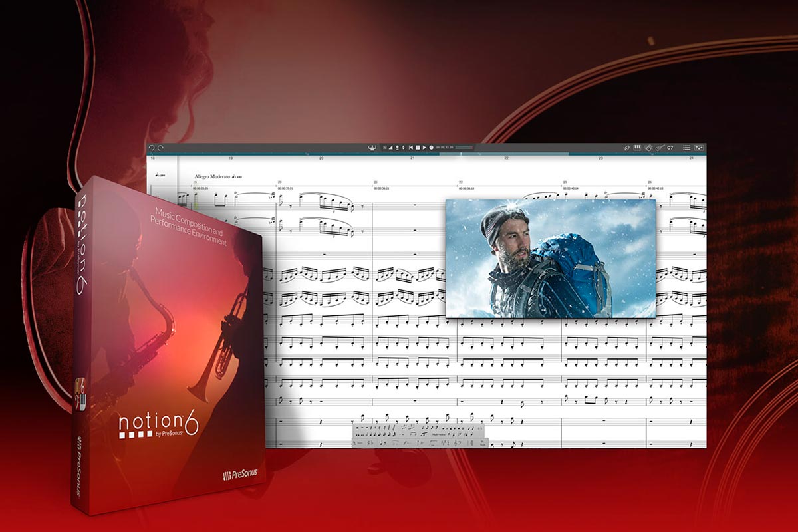
Task: Click measure 23 on the timeline ruler
Action: [600, 158]
